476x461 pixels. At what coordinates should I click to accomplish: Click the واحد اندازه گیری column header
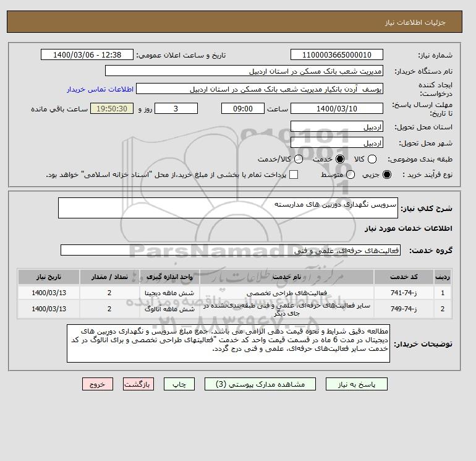[169, 277]
